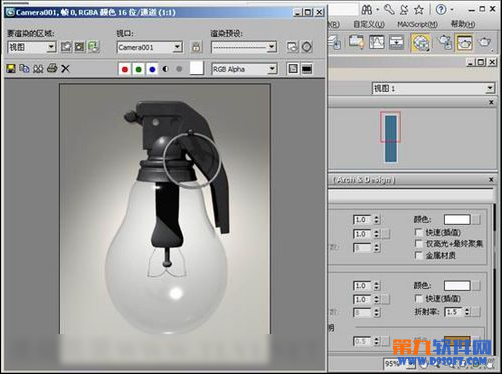Enable the 金属材质 checkbox
The width and height of the screenshot is (503, 374).
(419, 255)
